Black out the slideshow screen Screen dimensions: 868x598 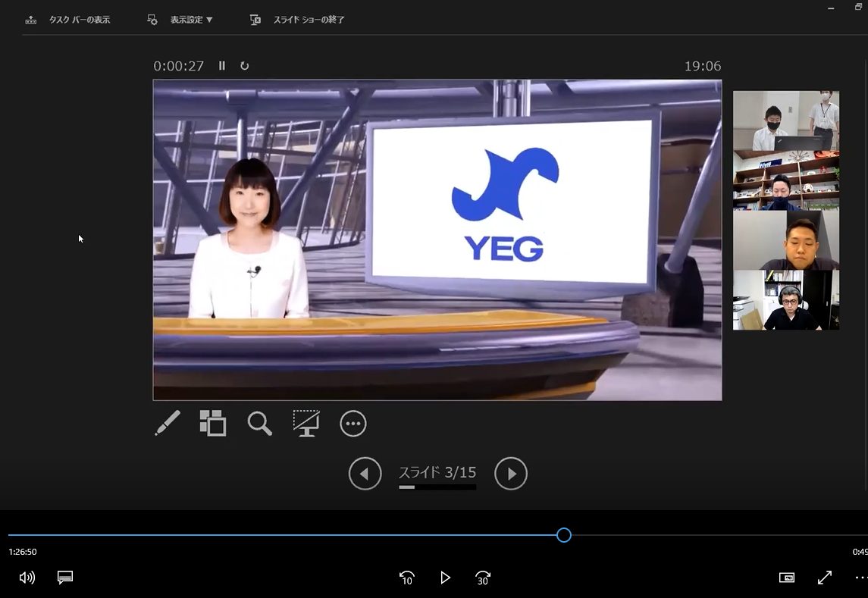[x=306, y=424]
